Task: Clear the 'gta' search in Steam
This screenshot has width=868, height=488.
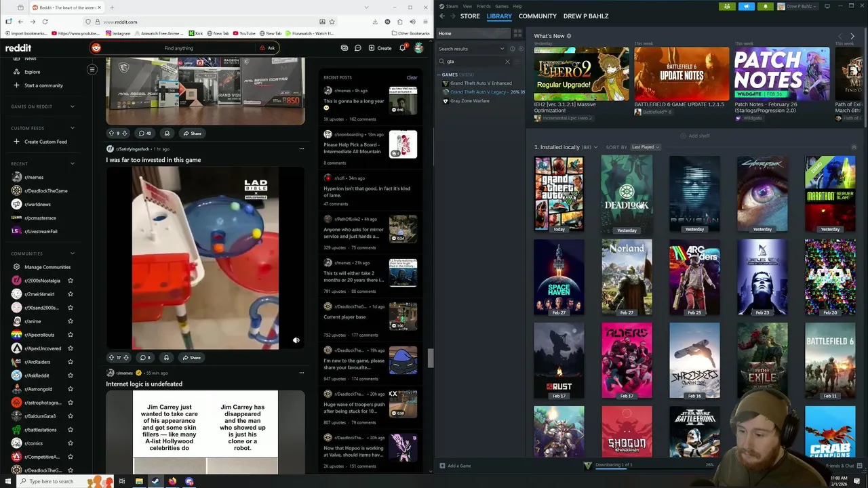Action: click(x=507, y=62)
